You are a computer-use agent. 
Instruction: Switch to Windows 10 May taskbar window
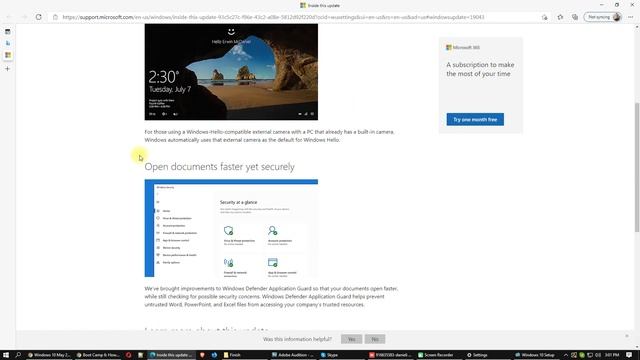pyautogui.click(x=49, y=355)
